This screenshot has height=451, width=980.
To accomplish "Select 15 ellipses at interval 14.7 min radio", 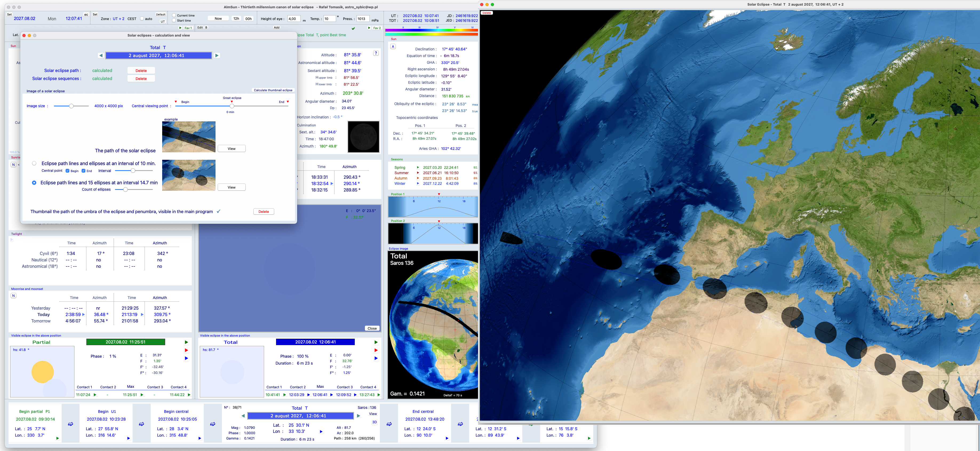I will pos(34,183).
